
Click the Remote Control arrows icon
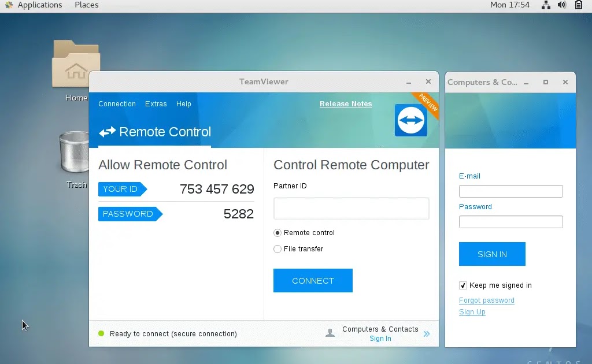pos(107,132)
